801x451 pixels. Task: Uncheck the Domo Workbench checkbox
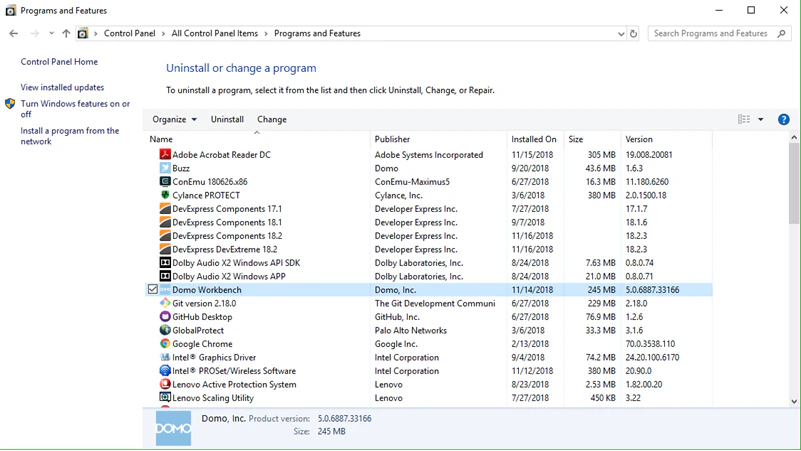pos(153,290)
